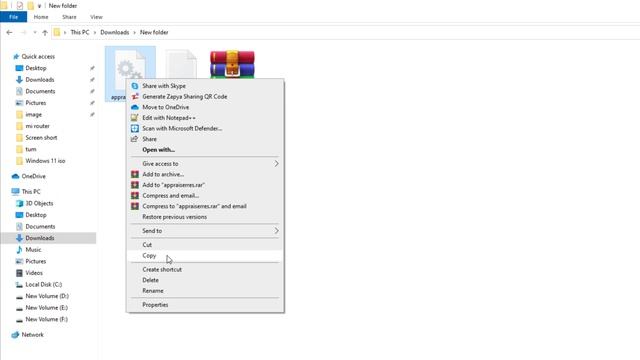Switch to the View ribbon tab
The height and width of the screenshot is (360, 640).
[x=96, y=17]
